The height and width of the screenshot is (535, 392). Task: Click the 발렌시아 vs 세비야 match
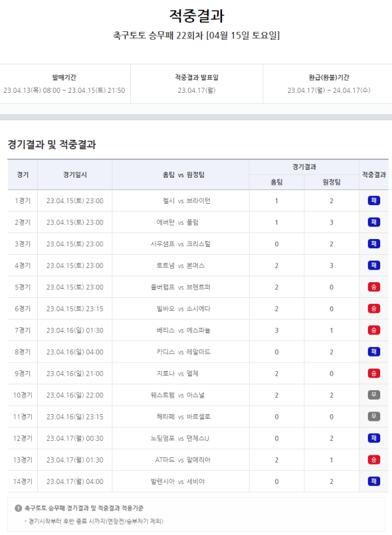tap(178, 481)
